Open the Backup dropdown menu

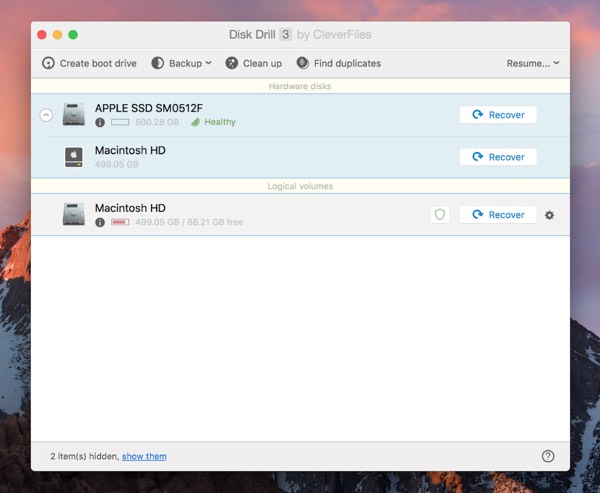(181, 63)
